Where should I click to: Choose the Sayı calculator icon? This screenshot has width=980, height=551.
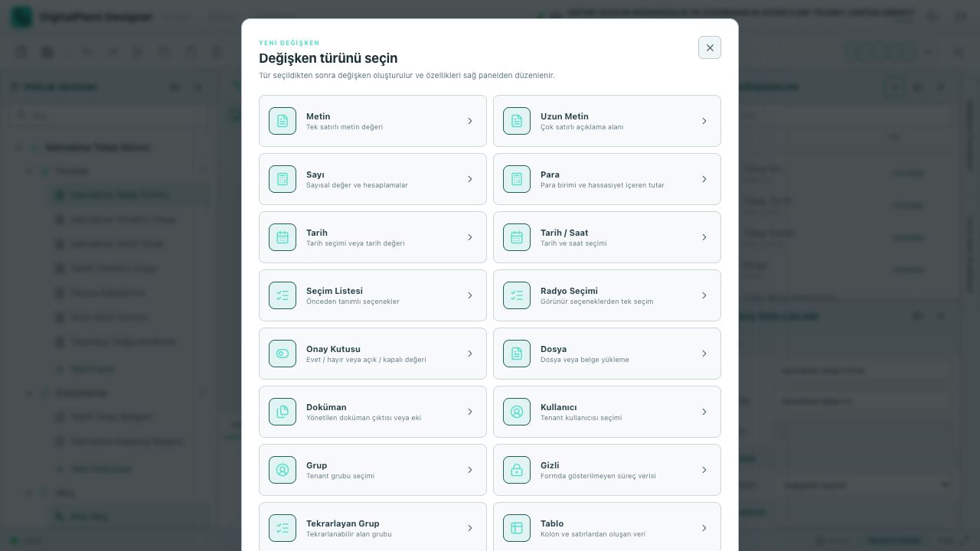(283, 179)
